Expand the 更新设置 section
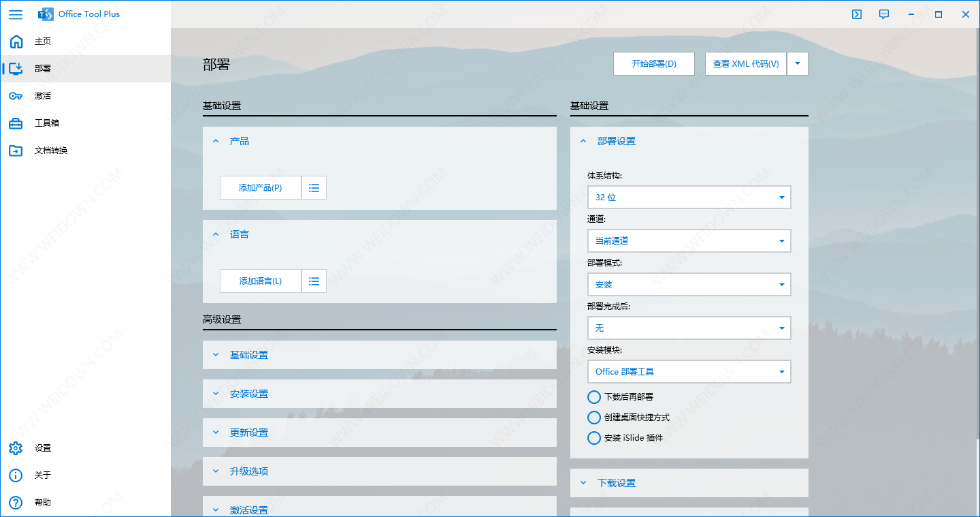 pyautogui.click(x=380, y=433)
